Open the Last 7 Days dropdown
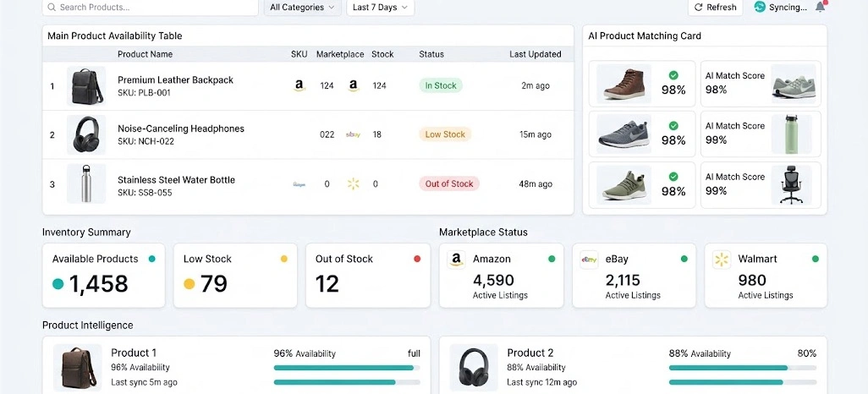The image size is (868, 394). (x=381, y=8)
